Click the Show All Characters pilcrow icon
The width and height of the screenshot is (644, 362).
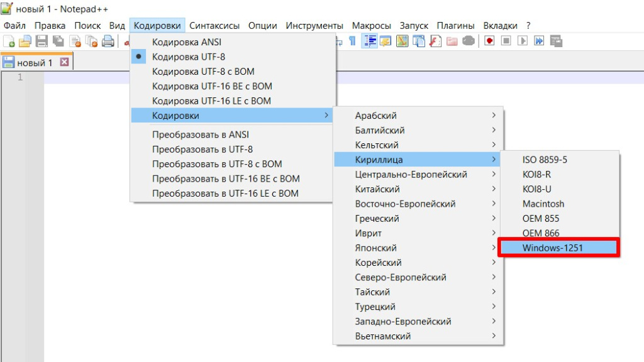pyautogui.click(x=352, y=41)
